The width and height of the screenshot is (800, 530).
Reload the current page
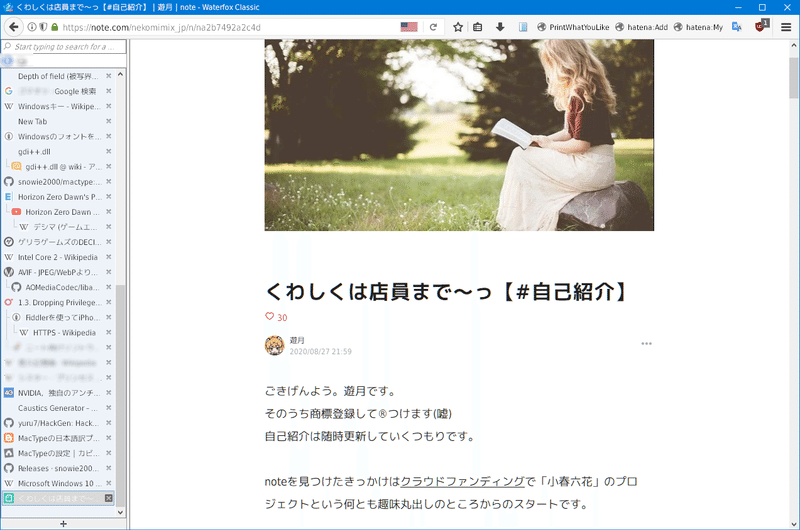[x=433, y=27]
